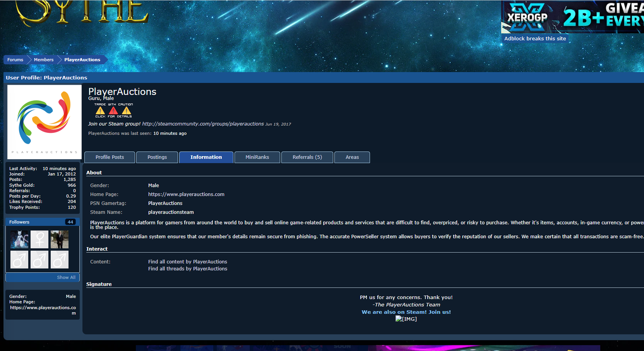Image resolution: width=644 pixels, height=351 pixels.
Task: Click the Posts per Day value 0.29
Action: [x=71, y=196]
